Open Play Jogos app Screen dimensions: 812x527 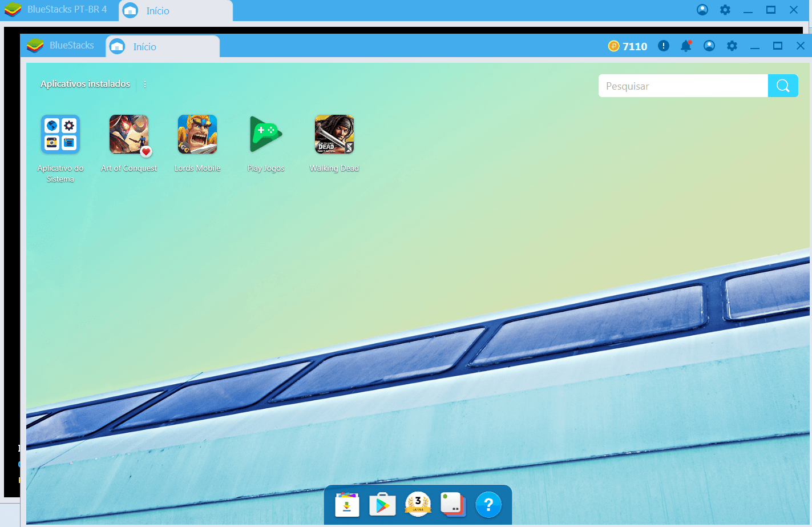[266, 134]
